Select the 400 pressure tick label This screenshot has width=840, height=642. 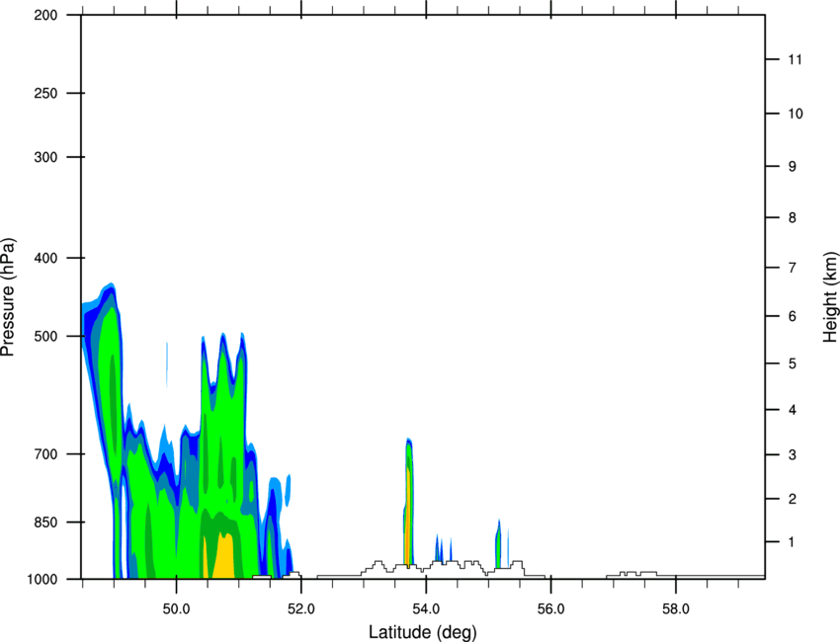coord(45,258)
